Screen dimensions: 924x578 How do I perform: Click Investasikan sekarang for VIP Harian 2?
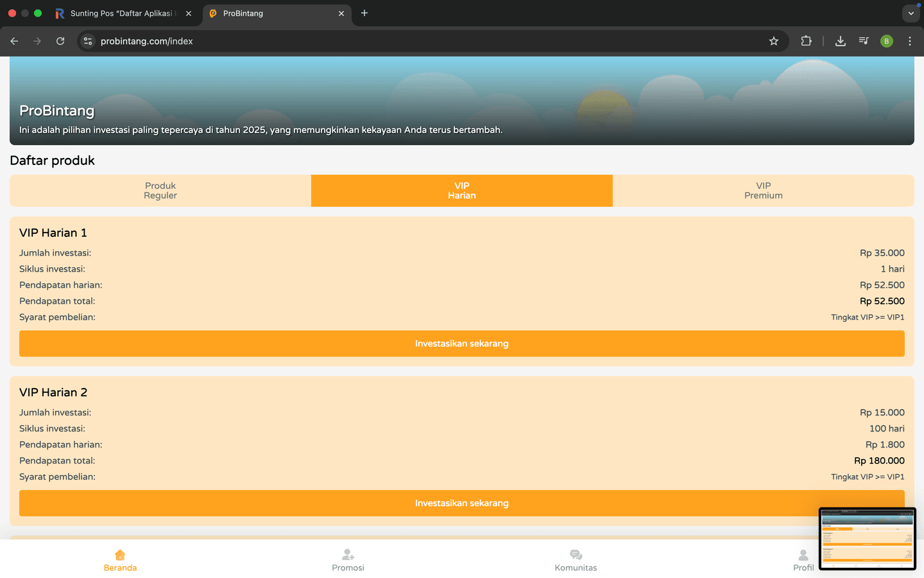462,503
